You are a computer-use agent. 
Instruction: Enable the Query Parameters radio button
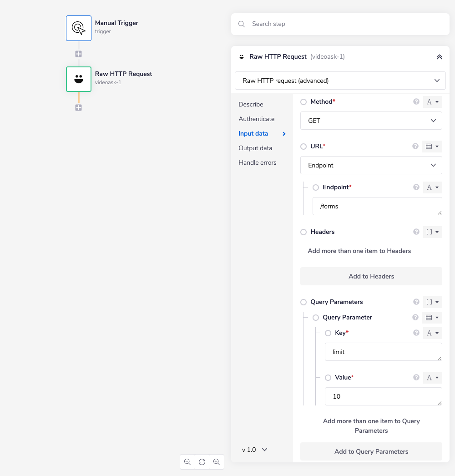(303, 302)
